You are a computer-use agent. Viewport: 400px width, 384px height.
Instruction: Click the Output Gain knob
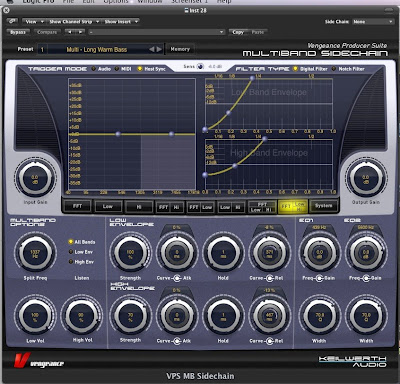pos(366,179)
